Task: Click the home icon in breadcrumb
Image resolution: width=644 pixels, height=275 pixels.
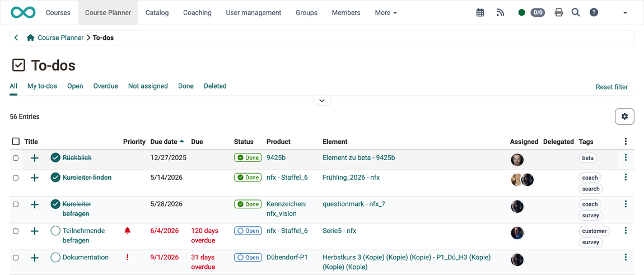Action: (x=30, y=38)
